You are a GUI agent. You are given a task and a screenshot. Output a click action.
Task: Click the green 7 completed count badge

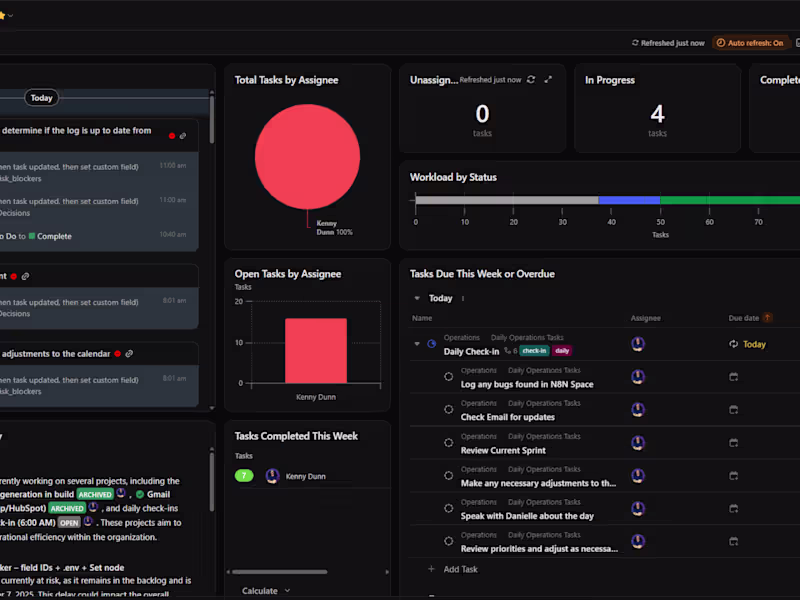[x=244, y=476]
